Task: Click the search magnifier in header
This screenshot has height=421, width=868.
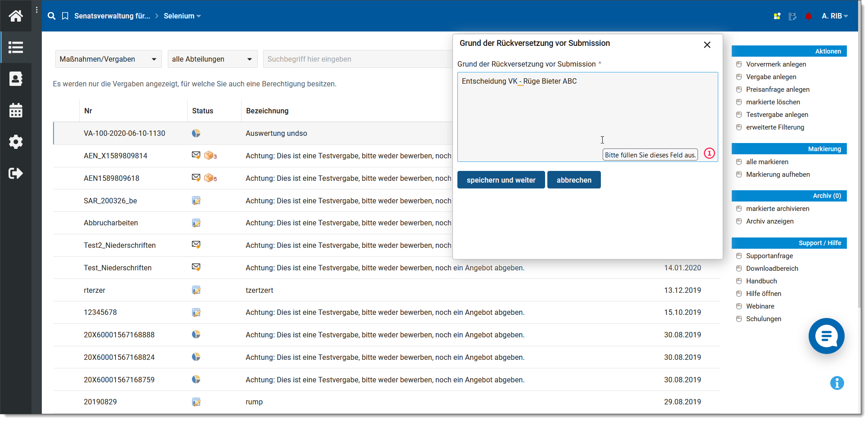Action: tap(52, 16)
